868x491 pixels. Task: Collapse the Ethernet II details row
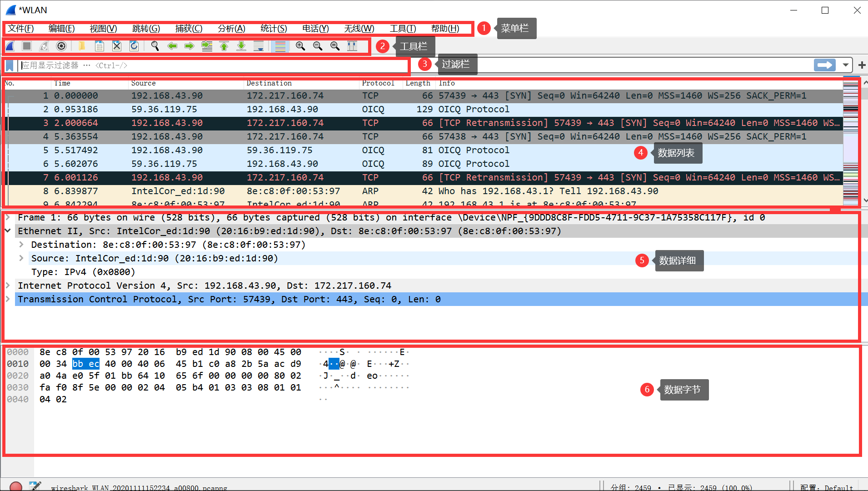pyautogui.click(x=8, y=231)
